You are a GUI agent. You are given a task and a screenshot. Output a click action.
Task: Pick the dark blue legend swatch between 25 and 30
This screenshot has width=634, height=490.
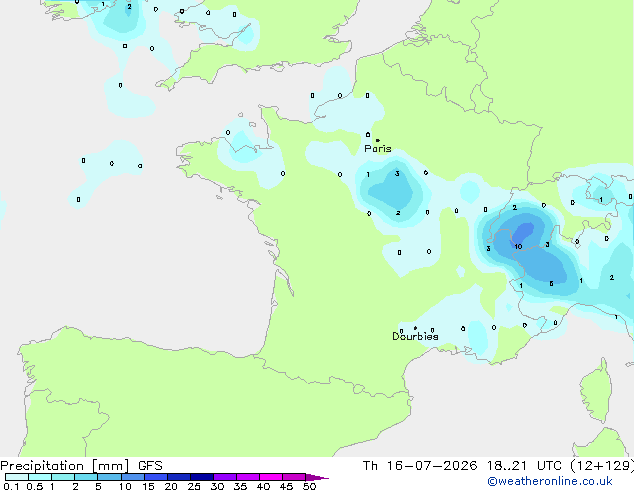point(201,477)
